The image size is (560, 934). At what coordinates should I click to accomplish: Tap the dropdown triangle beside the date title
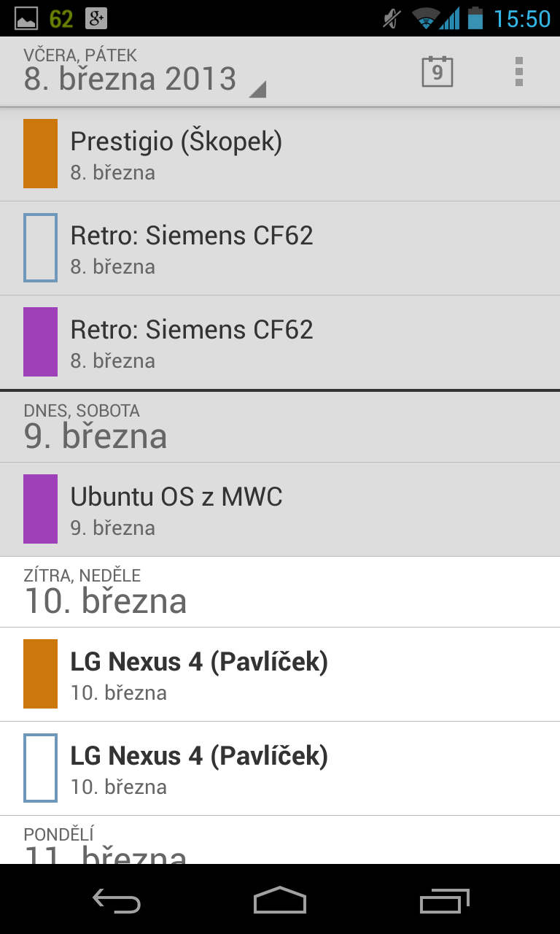click(x=257, y=90)
